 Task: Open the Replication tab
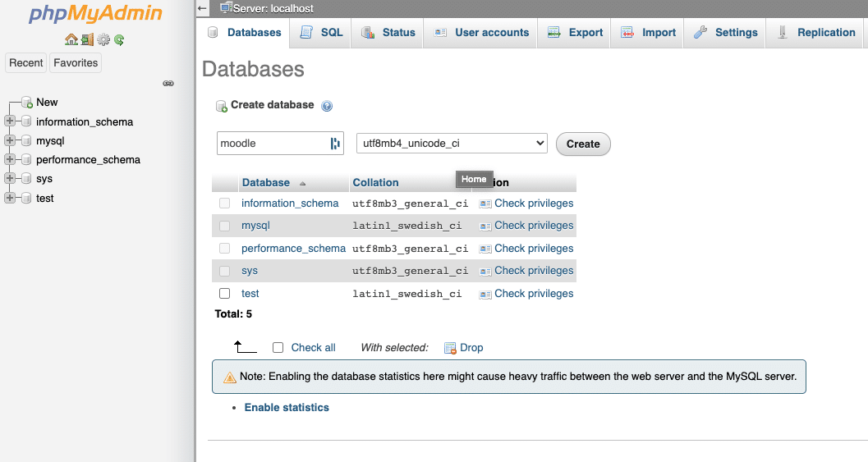tap(816, 33)
